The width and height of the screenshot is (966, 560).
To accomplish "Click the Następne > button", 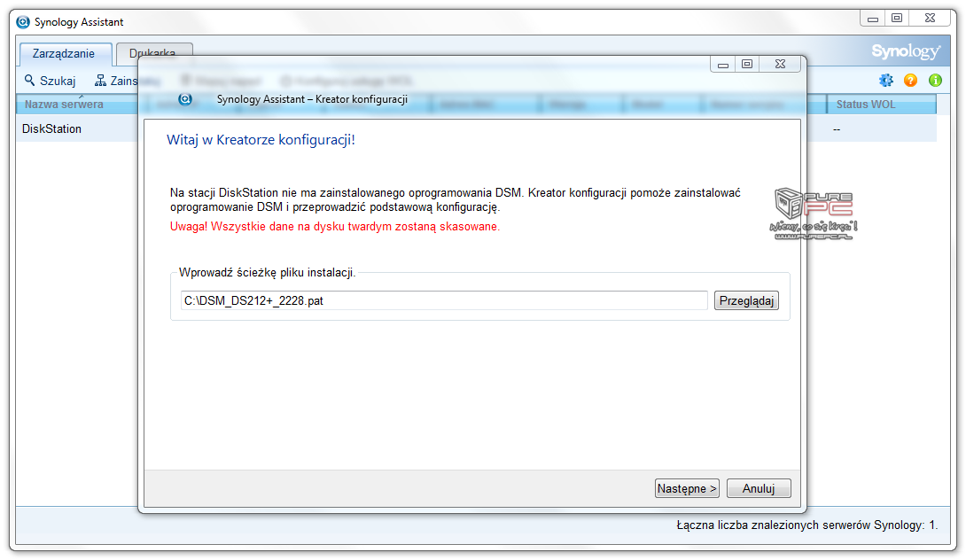I will (x=687, y=488).
